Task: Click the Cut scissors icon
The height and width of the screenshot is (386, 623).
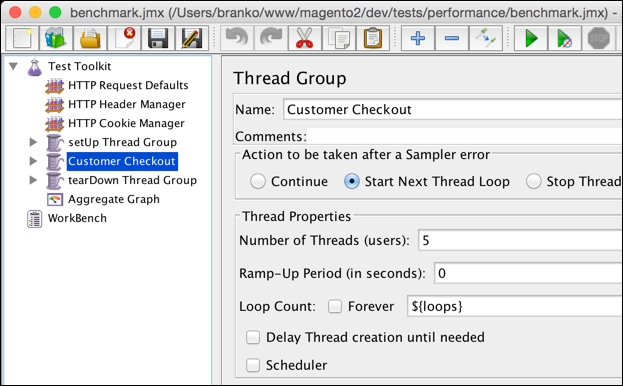Action: [305, 39]
